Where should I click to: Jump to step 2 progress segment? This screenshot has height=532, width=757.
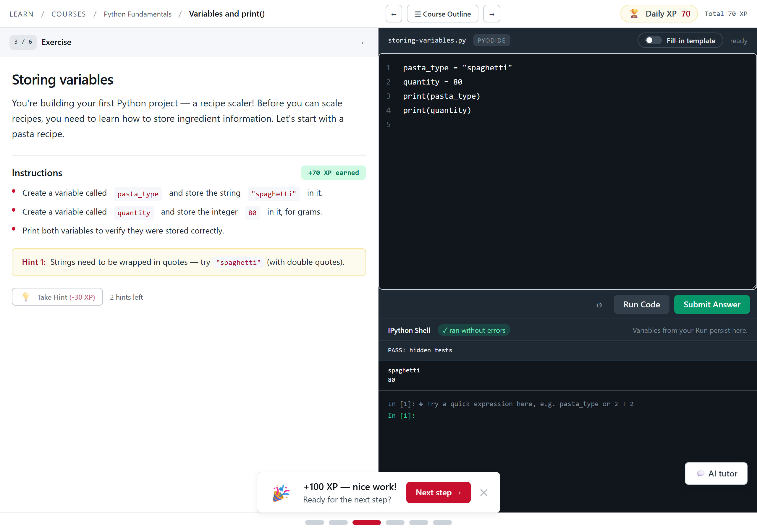click(x=338, y=522)
